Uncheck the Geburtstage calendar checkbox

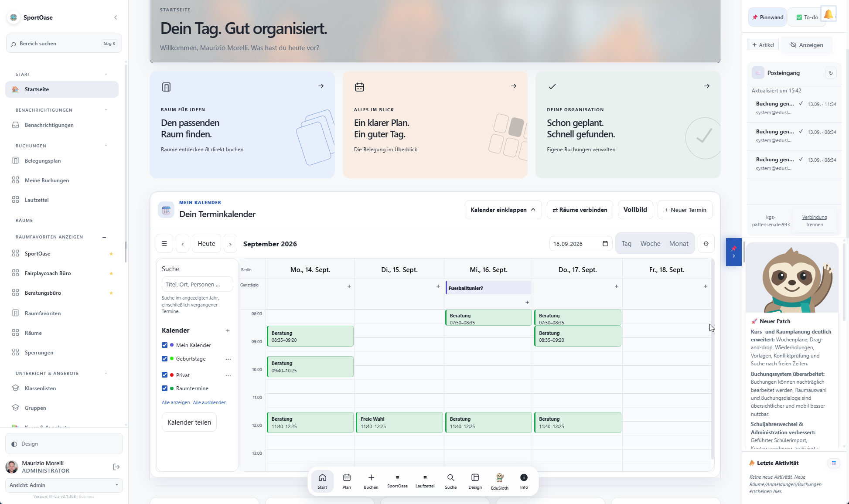(164, 358)
